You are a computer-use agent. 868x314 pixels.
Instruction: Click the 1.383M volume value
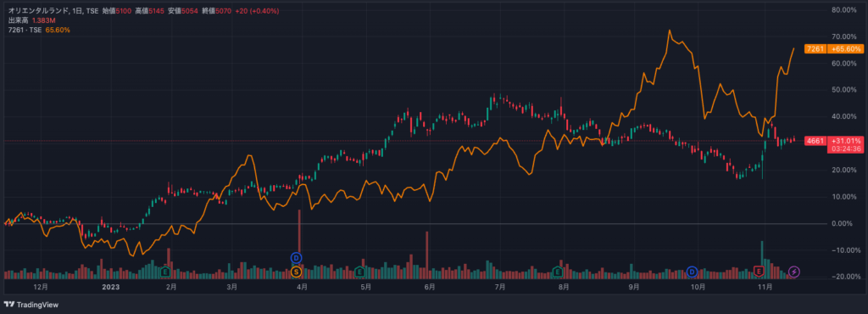pos(44,20)
